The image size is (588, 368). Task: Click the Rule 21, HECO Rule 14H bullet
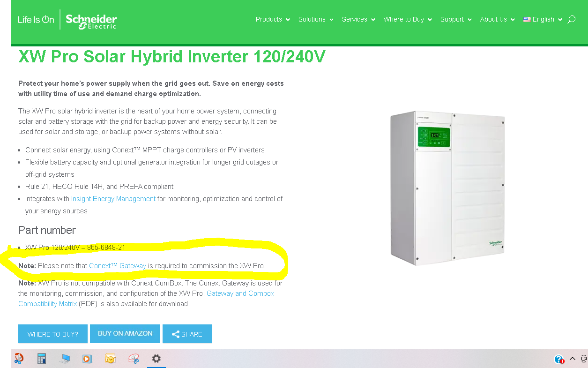(x=99, y=187)
